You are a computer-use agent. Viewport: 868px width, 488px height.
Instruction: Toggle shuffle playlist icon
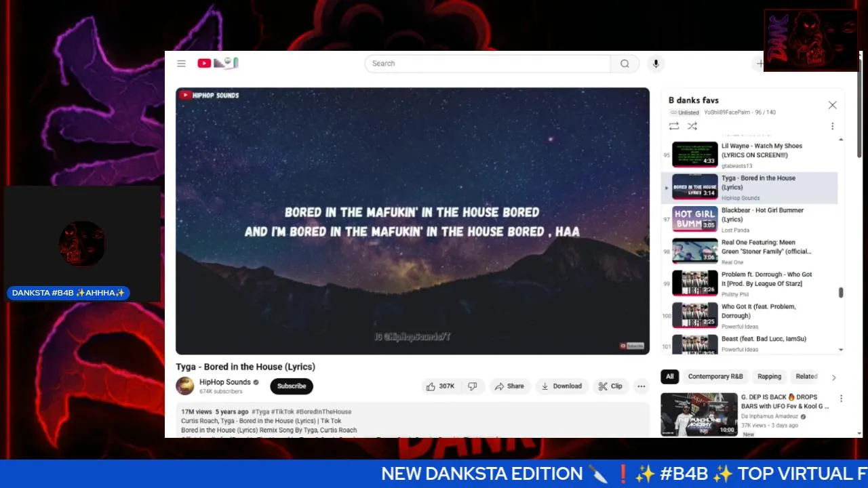pyautogui.click(x=692, y=126)
